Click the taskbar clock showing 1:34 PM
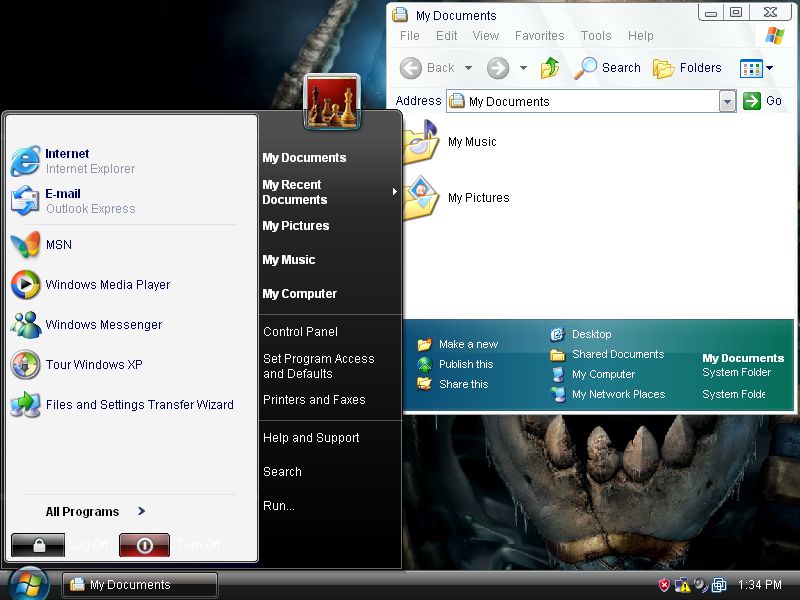The height and width of the screenshot is (600, 800). (x=760, y=585)
